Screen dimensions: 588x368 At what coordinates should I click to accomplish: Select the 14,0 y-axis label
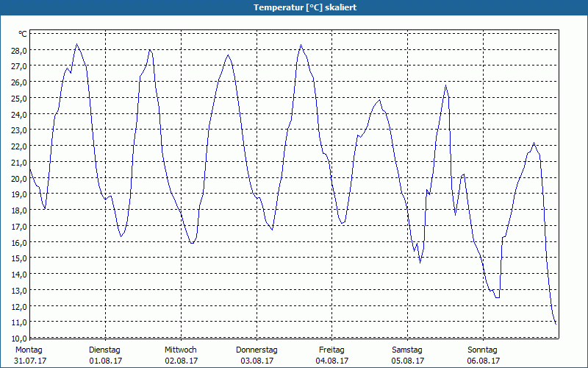click(19, 274)
